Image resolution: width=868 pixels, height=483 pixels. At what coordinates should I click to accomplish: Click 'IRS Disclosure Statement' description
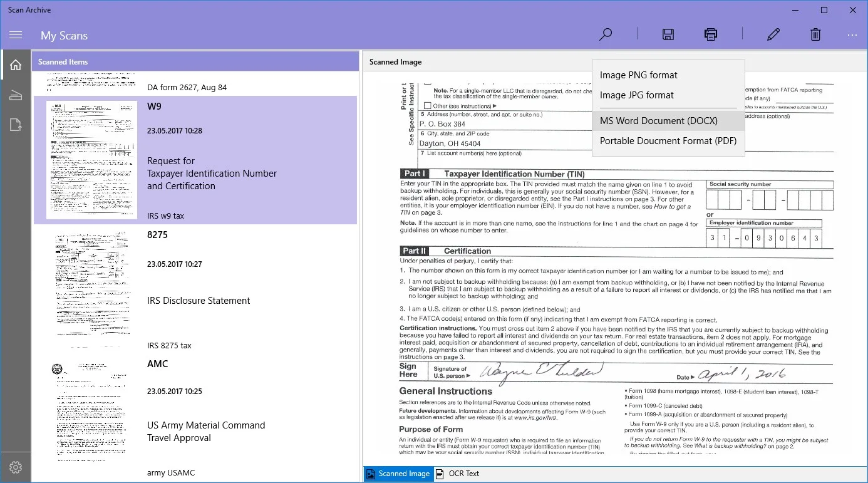coord(199,301)
